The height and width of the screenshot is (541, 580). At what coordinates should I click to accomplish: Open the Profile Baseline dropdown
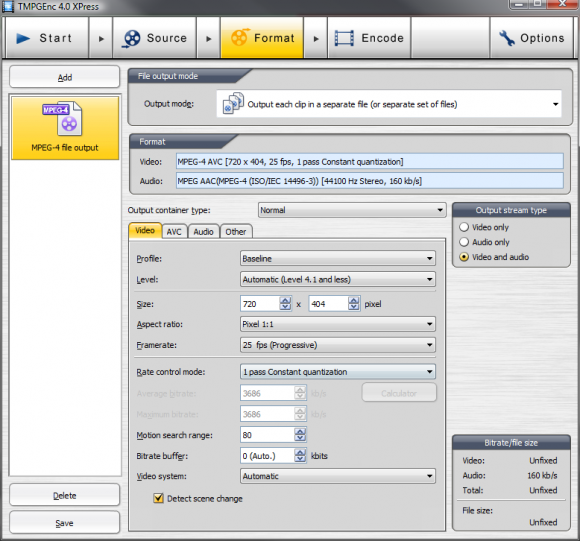[x=338, y=258]
